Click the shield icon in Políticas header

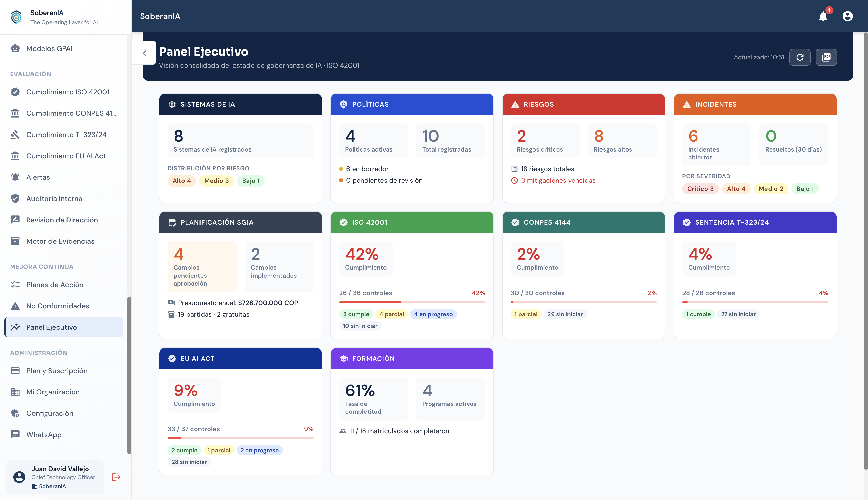(343, 104)
